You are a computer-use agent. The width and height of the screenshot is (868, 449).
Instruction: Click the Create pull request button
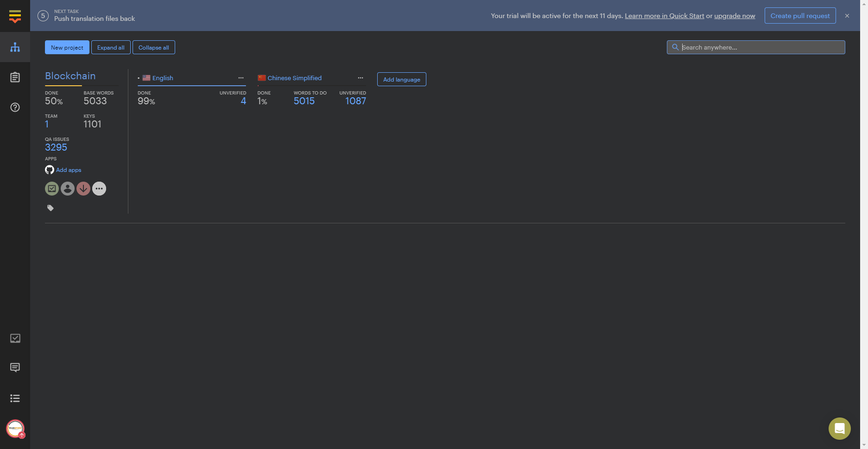pos(800,15)
